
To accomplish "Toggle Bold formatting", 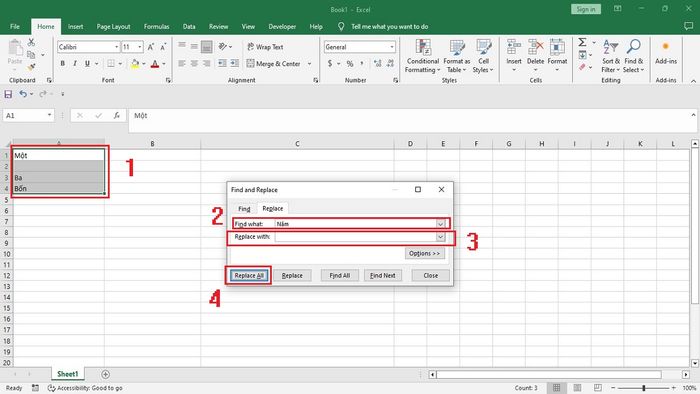I will pos(62,64).
